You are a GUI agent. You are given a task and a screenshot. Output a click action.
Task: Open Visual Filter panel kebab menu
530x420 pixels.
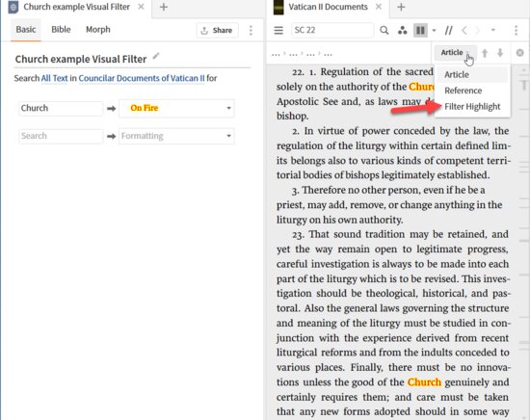[x=251, y=31]
